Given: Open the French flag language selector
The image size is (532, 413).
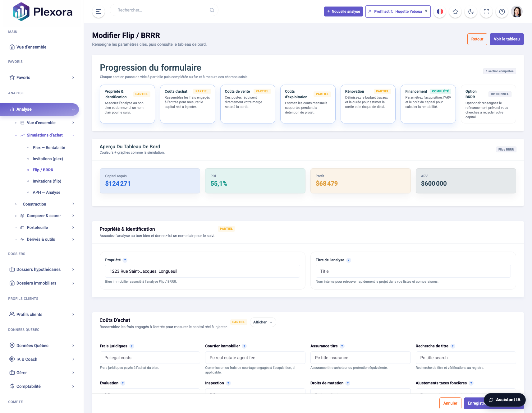Looking at the screenshot, I should point(440,12).
